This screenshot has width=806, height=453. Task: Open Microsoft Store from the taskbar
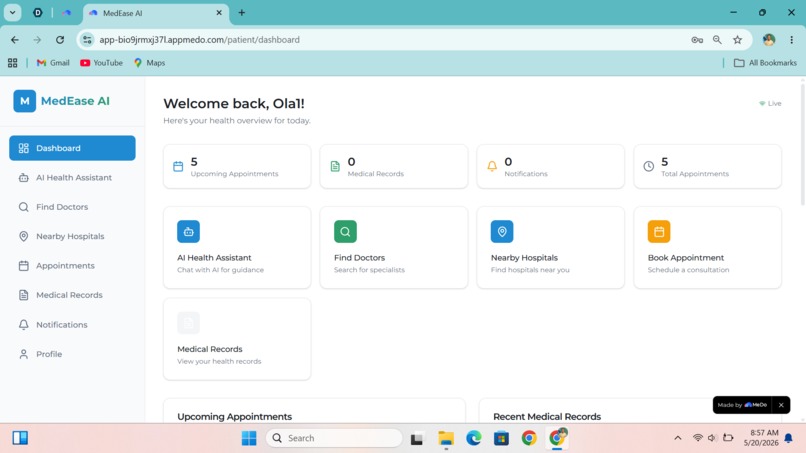click(501, 438)
